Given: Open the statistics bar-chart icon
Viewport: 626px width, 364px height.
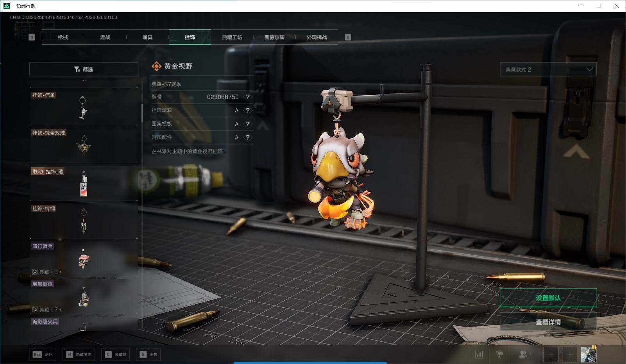Looking at the screenshot, I should (x=479, y=355).
